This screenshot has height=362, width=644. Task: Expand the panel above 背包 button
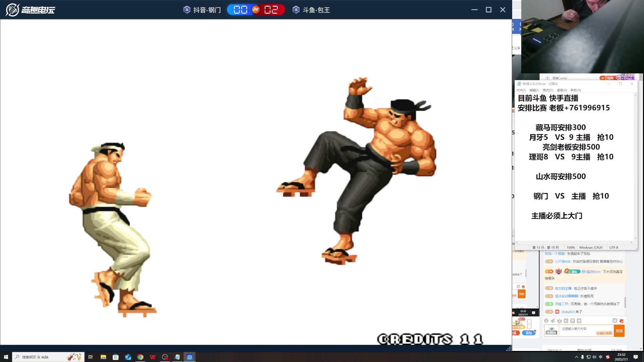529,324
